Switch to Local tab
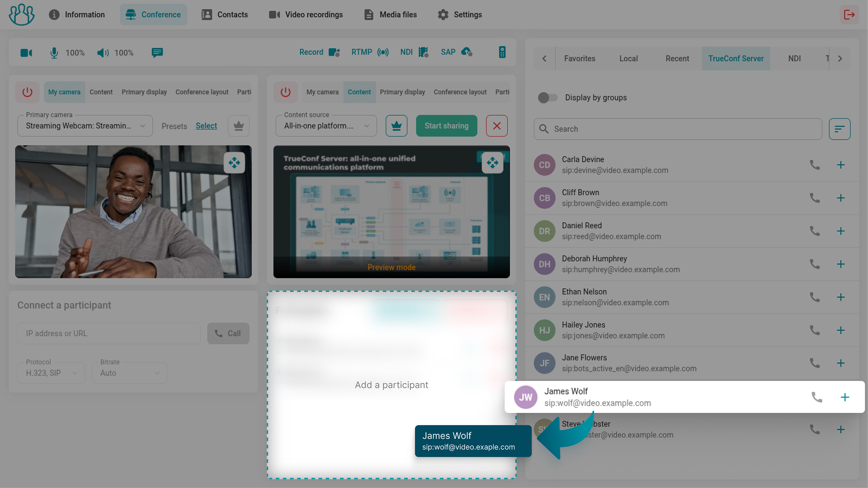Image resolution: width=868 pixels, height=488 pixels. click(x=628, y=59)
